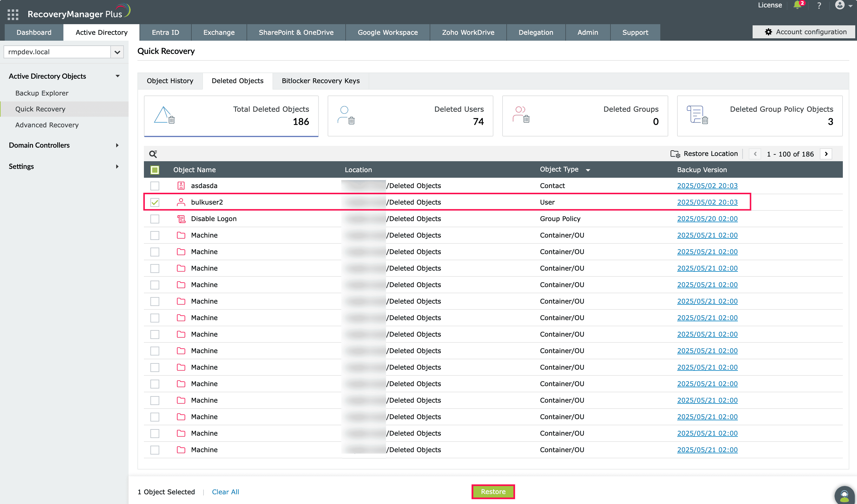
Task: Collapse the Active Directory Objects section
Action: [x=117, y=76]
